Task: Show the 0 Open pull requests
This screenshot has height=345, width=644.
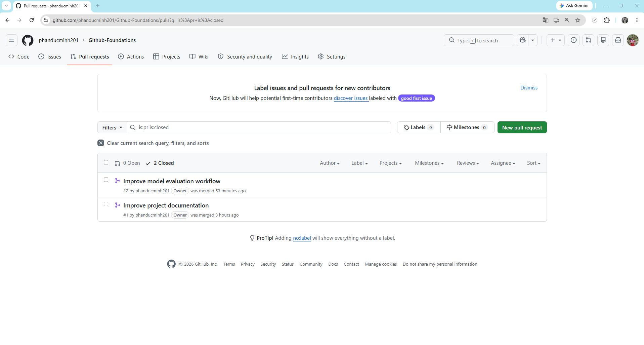Action: (x=127, y=163)
